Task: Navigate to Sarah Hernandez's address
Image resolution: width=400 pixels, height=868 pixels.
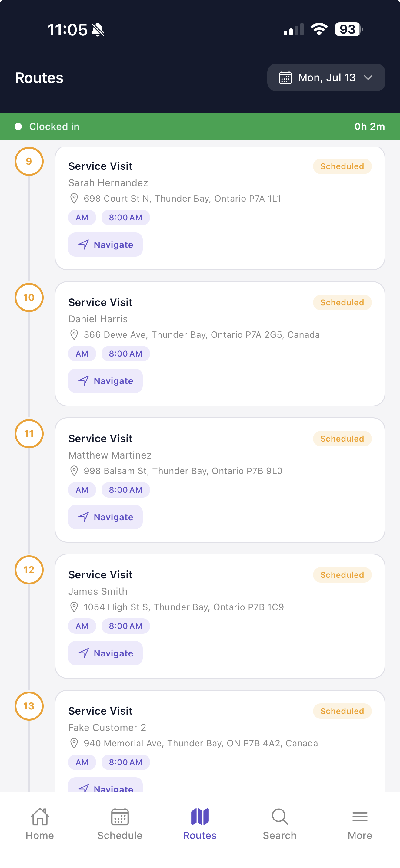Action: coord(105,245)
